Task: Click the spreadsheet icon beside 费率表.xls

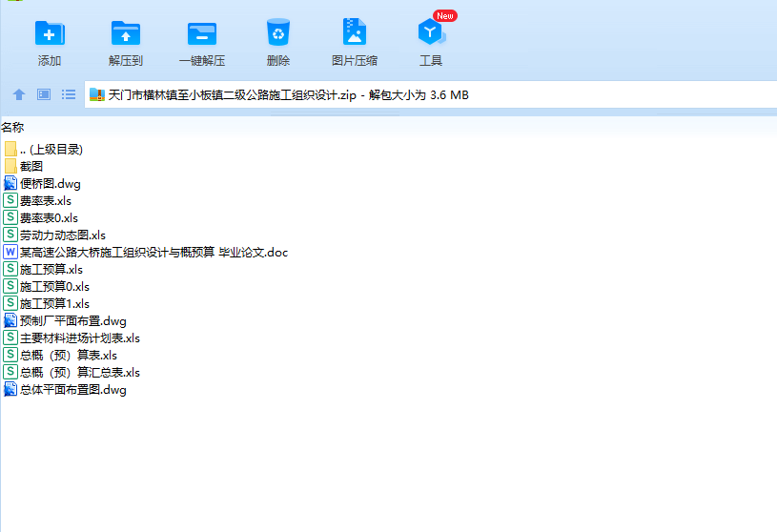Action: click(x=10, y=200)
